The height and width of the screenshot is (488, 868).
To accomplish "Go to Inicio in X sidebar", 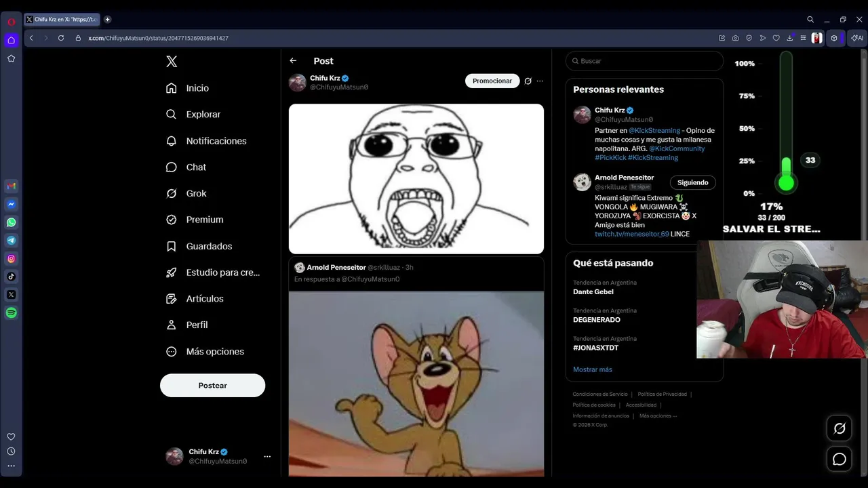I will (188, 88).
